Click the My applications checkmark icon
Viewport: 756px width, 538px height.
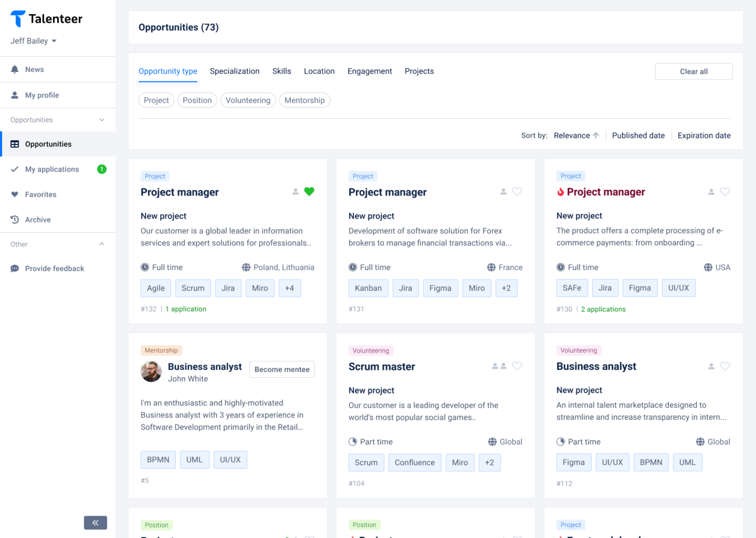(15, 169)
